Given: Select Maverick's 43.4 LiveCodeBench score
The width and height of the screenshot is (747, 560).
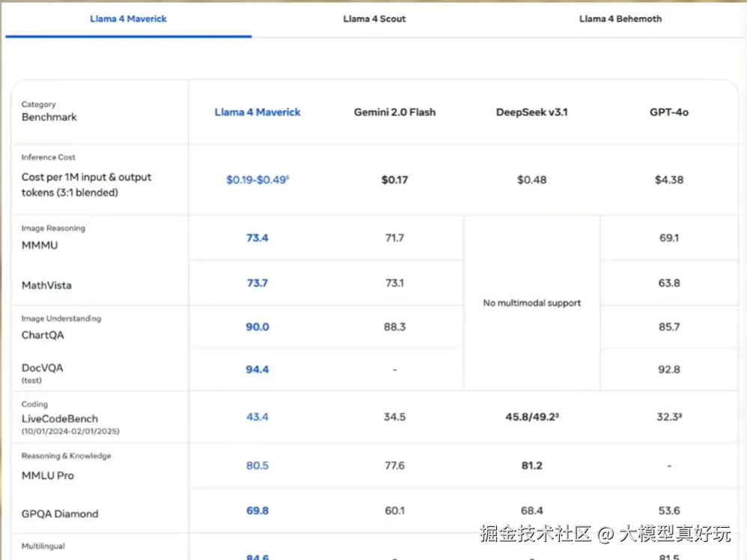Looking at the screenshot, I should point(257,416).
